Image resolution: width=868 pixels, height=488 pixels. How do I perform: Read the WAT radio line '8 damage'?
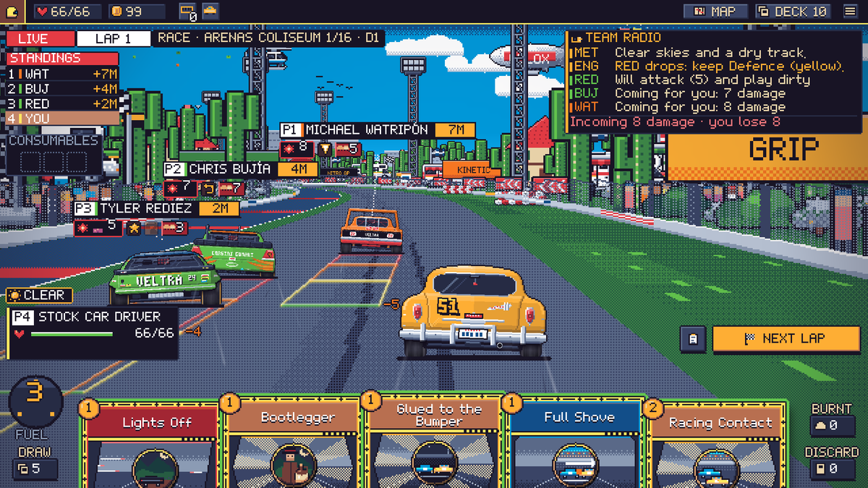point(678,107)
